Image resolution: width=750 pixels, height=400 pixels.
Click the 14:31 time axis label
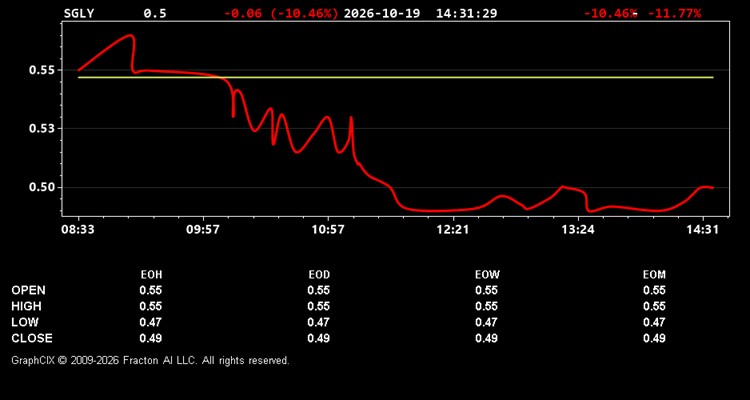coord(702,230)
